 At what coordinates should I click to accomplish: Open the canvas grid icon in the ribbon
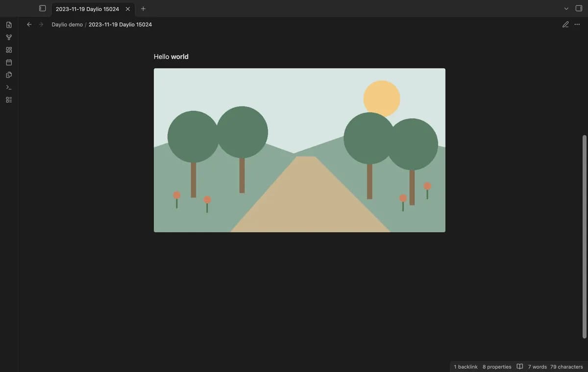pos(9,50)
